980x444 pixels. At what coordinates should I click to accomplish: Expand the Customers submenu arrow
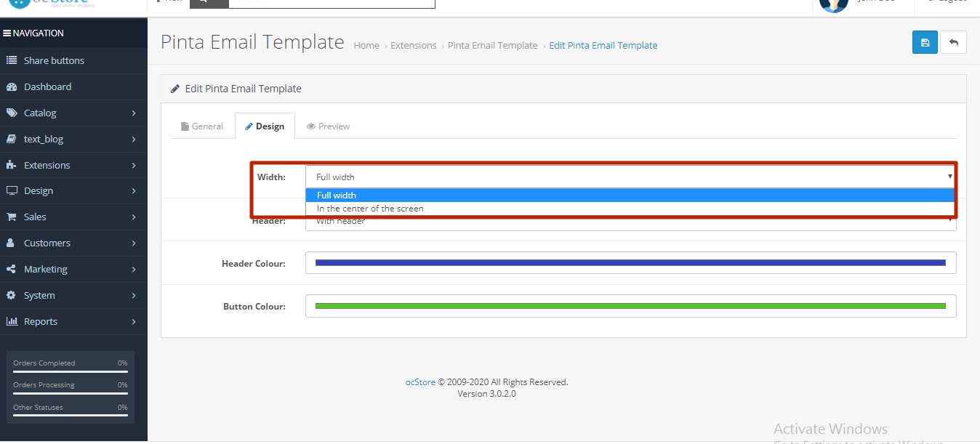(x=134, y=243)
